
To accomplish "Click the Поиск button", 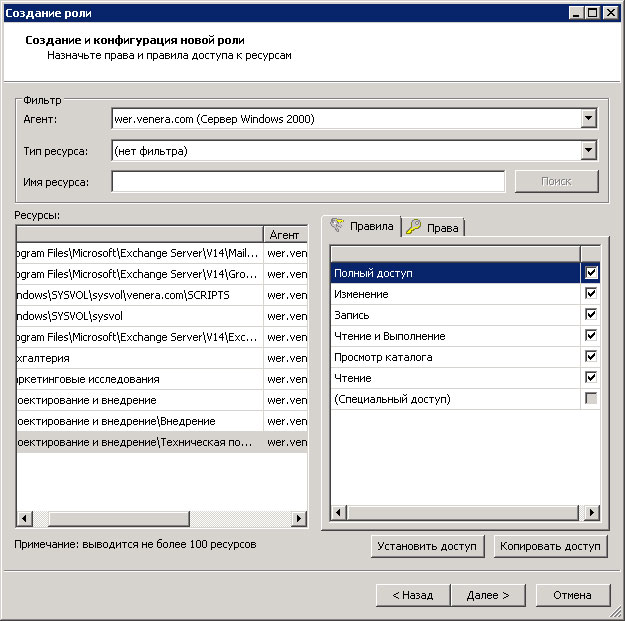I will pos(556,182).
